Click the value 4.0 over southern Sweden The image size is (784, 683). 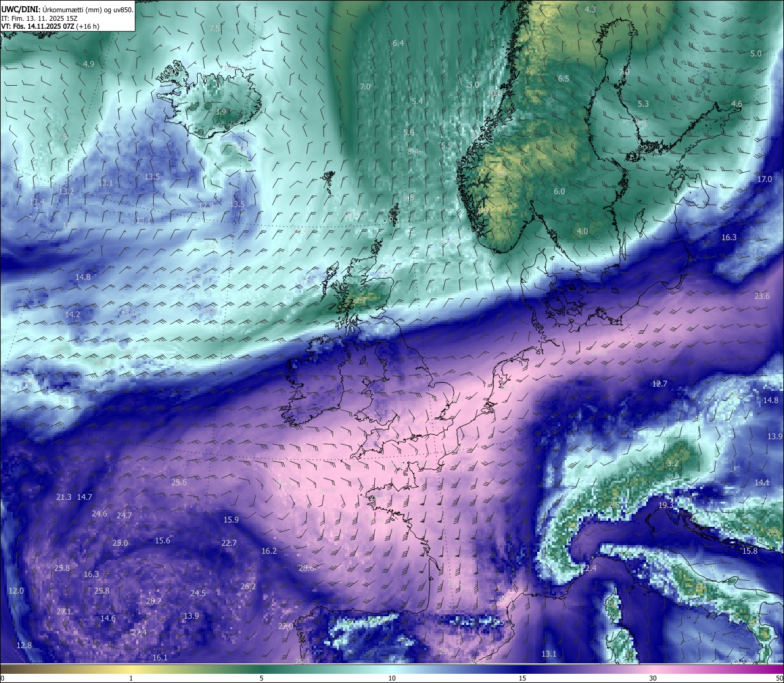(582, 231)
